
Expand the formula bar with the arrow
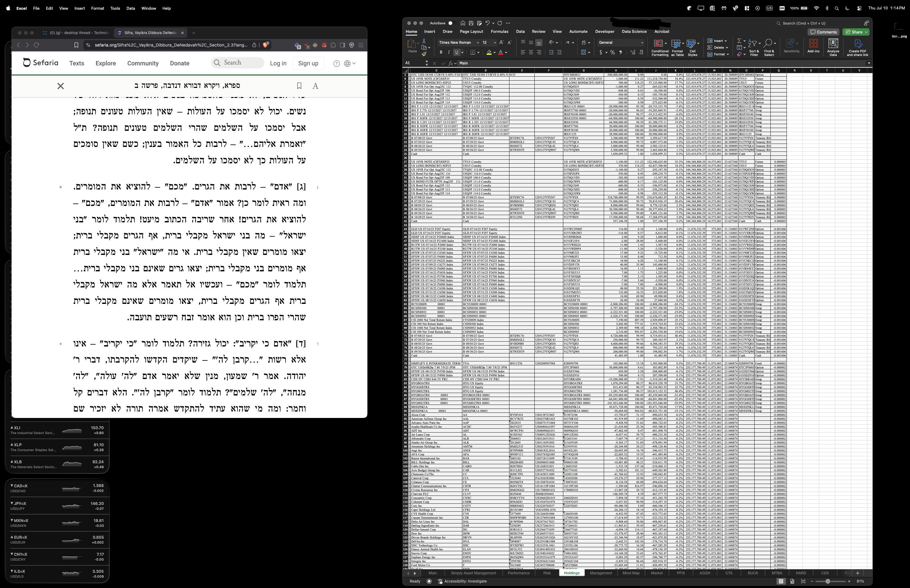[x=869, y=63]
